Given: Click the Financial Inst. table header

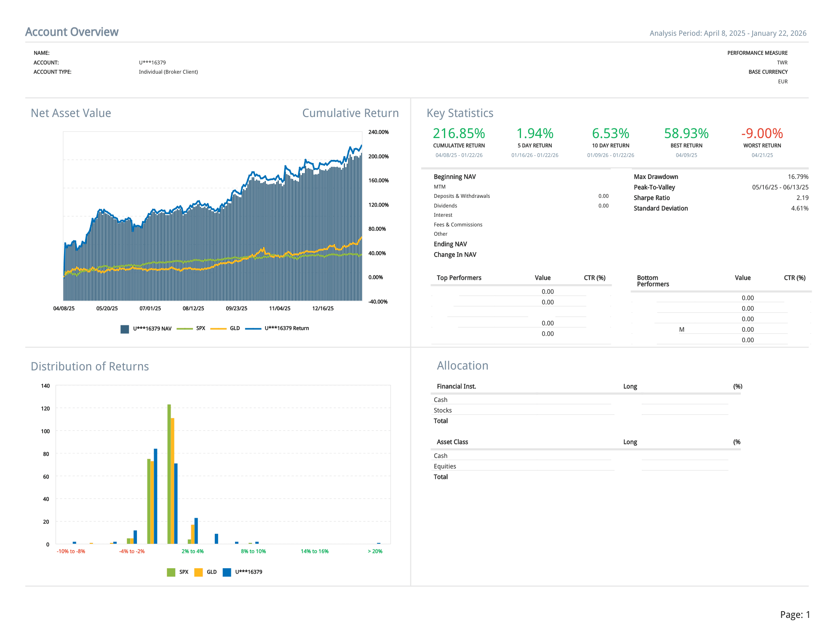Looking at the screenshot, I should point(457,386).
